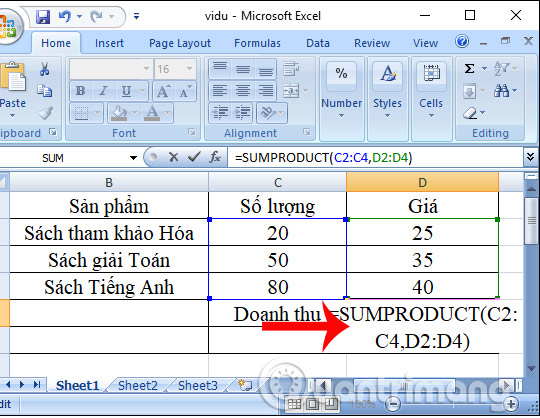Apply the Fill Color bucket

click(x=119, y=113)
